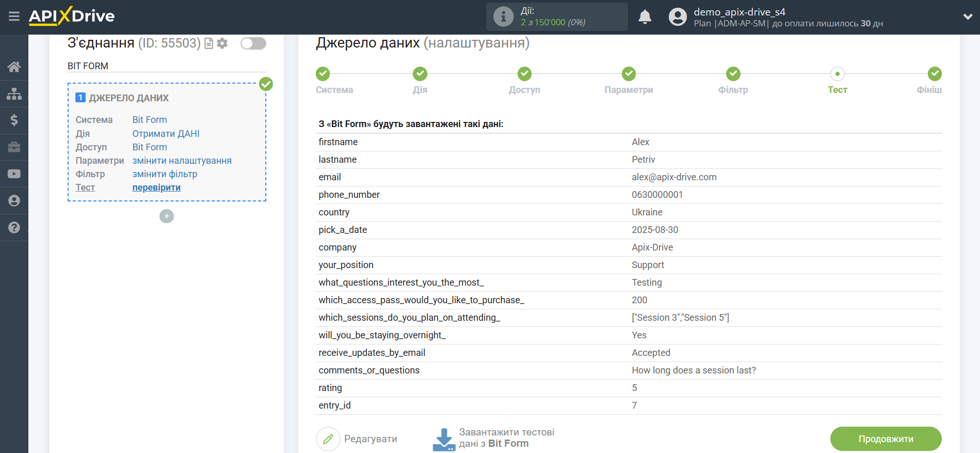Open the Отримати ДАНІ action link
Viewport: 980px width, 453px height.
pyautogui.click(x=166, y=134)
